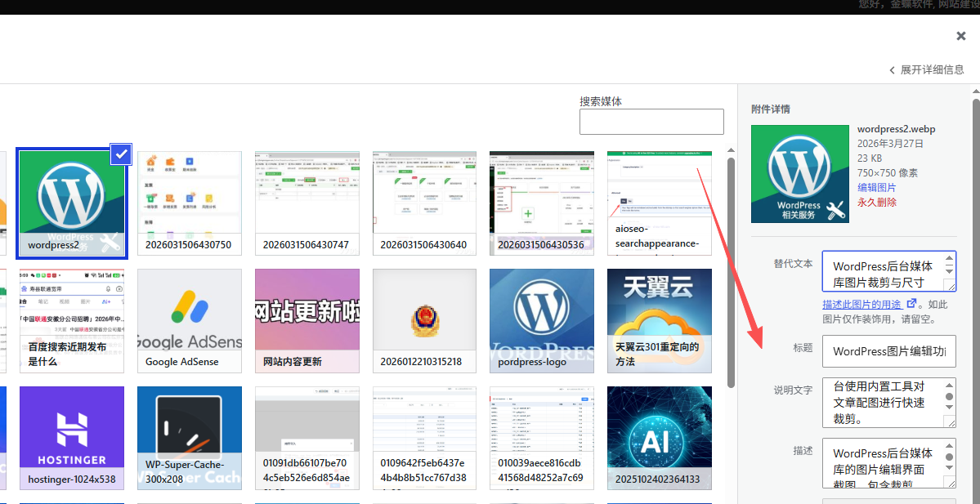Focus the 搜索媒体 search box

(651, 122)
